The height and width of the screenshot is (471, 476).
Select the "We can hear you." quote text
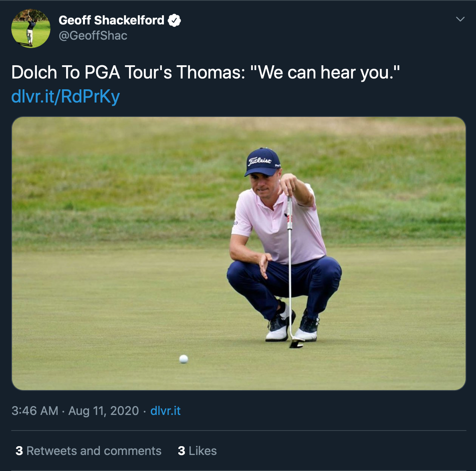tap(325, 72)
